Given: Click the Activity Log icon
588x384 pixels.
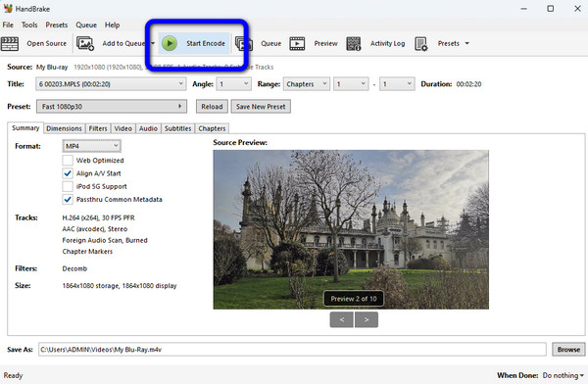Looking at the screenshot, I should [x=353, y=43].
